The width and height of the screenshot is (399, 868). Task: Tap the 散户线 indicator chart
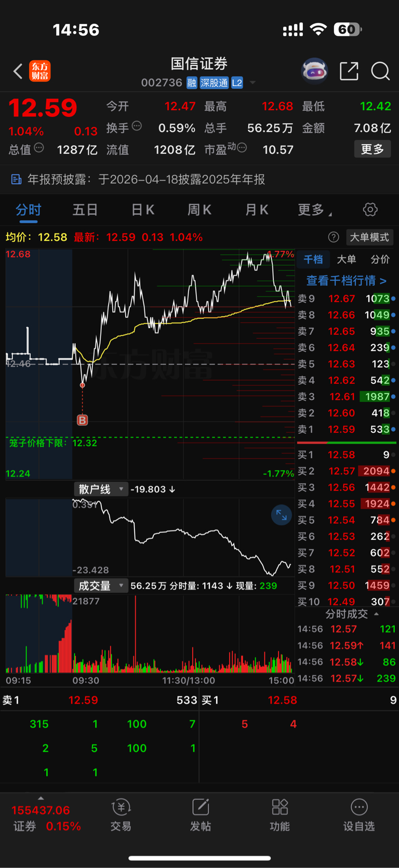[x=150, y=537]
